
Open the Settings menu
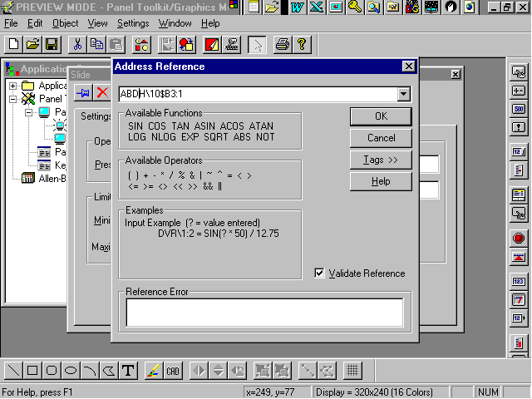[x=133, y=23]
